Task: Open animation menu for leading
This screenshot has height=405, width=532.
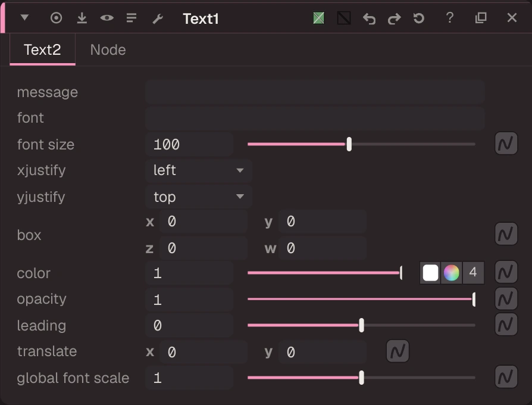Action: pyautogui.click(x=506, y=325)
